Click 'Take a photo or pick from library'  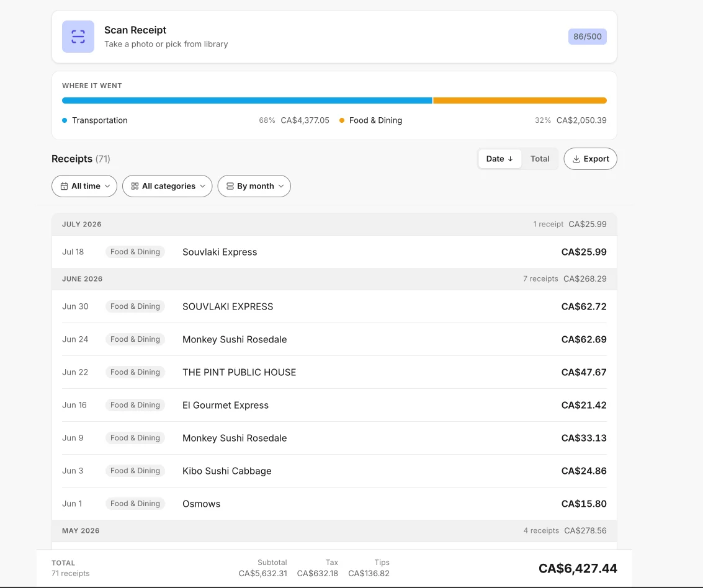[x=166, y=44]
